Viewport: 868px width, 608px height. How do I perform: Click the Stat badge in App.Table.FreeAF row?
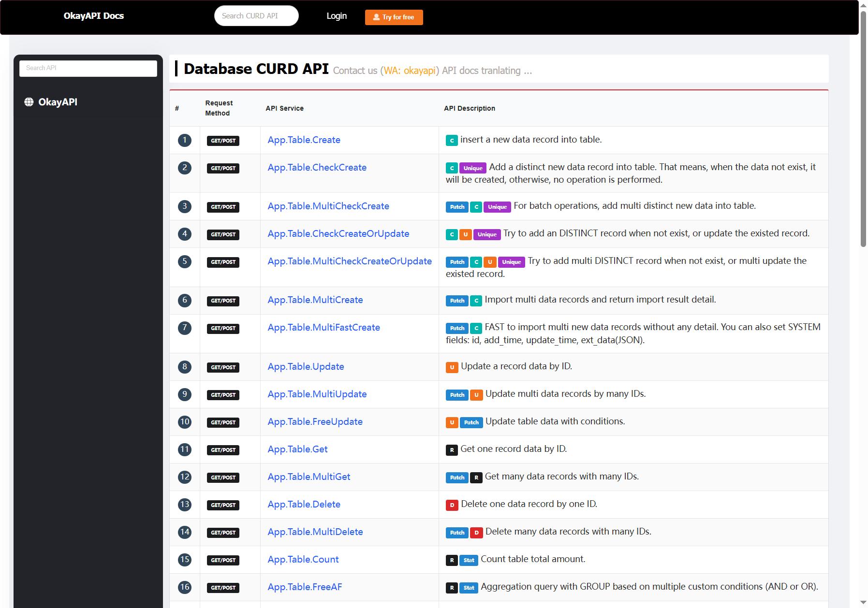(x=469, y=588)
